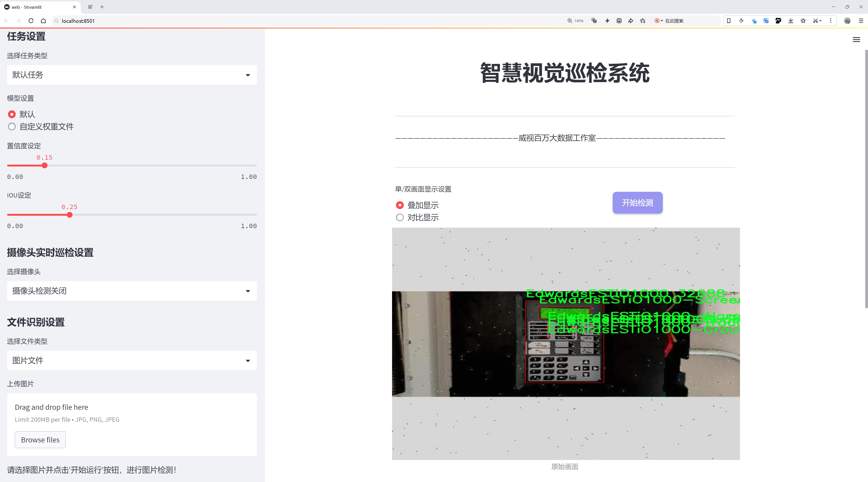Click the 任务设置 sidebar heading
The image size is (868, 482).
tap(26, 36)
